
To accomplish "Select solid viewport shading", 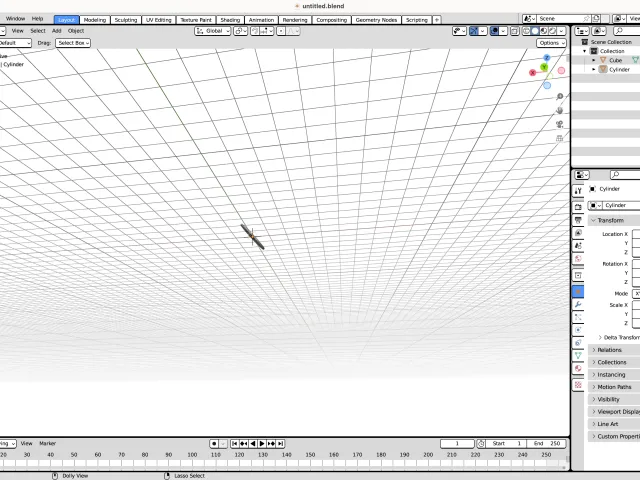I will pos(535,31).
